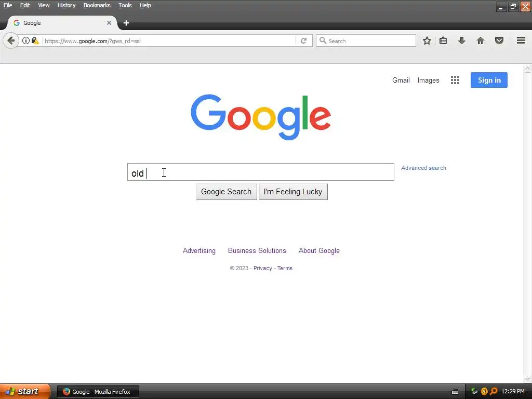
Task: Close the Google tab
Action: click(109, 23)
